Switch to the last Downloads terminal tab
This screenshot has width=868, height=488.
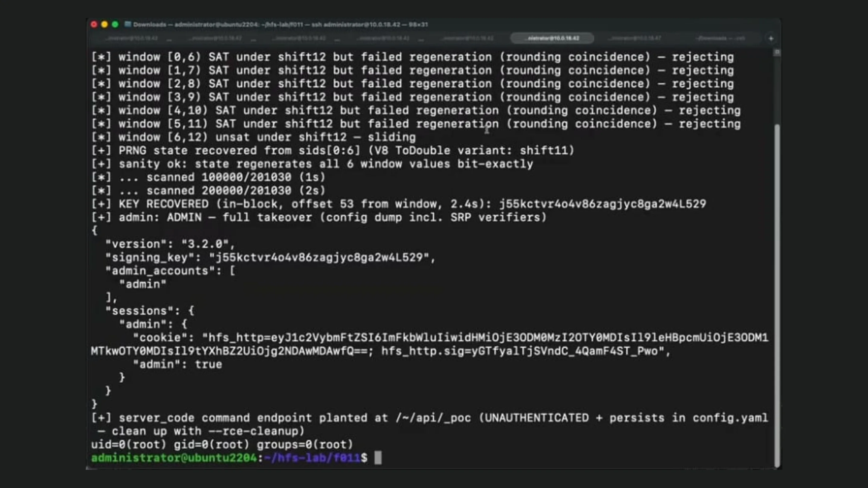point(720,38)
